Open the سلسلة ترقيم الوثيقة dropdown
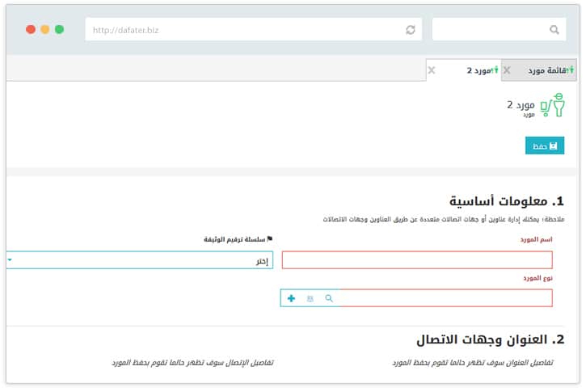The image size is (586, 392). click(x=140, y=259)
